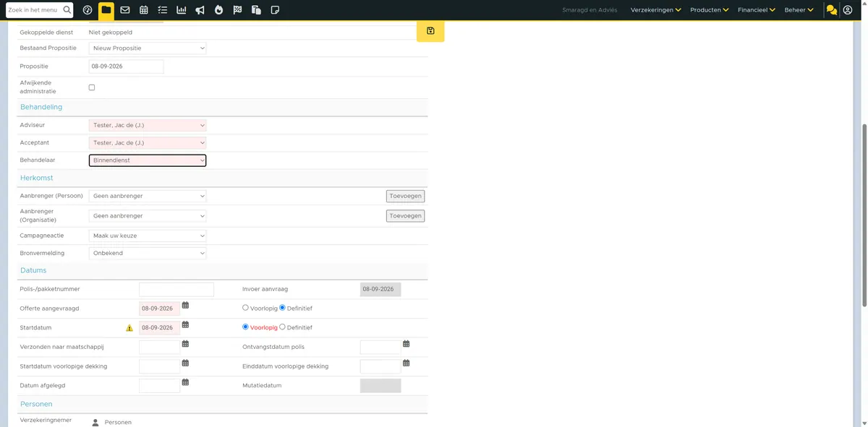Open the mail envelope icon
Screen dimensions: 868x427
point(125,10)
